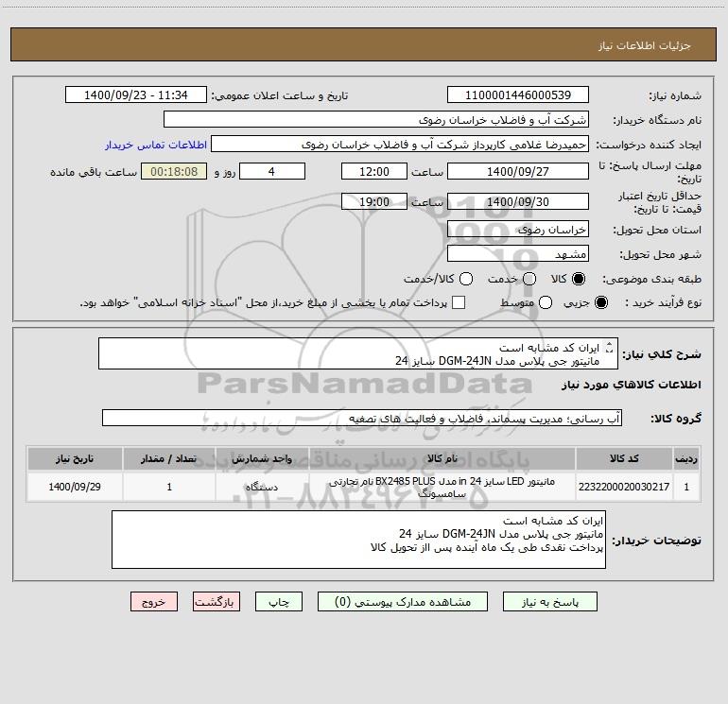
Task: Toggle the اسناد خزانه اسلامی payment checkbox
Action: (x=459, y=302)
